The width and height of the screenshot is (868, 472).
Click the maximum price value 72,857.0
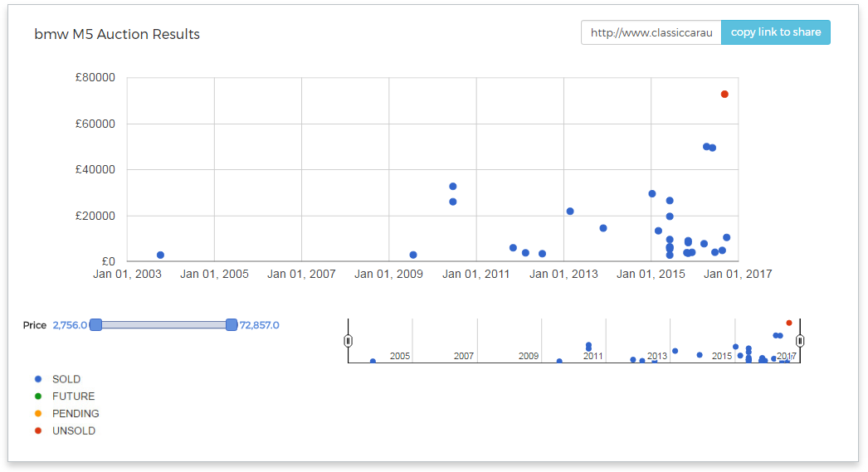coord(259,325)
